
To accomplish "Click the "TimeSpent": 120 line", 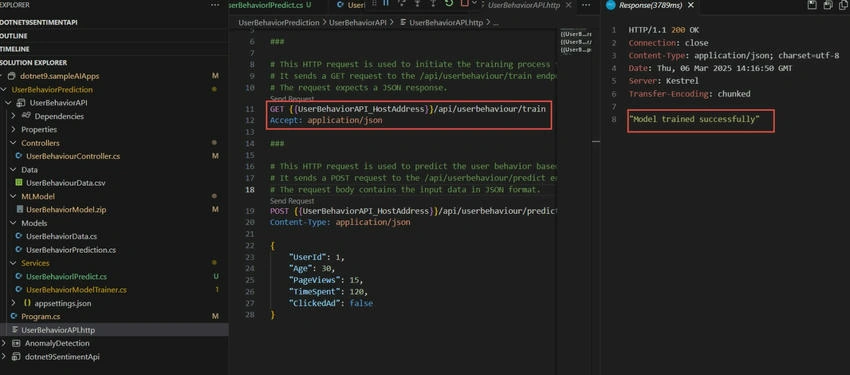I will (328, 292).
